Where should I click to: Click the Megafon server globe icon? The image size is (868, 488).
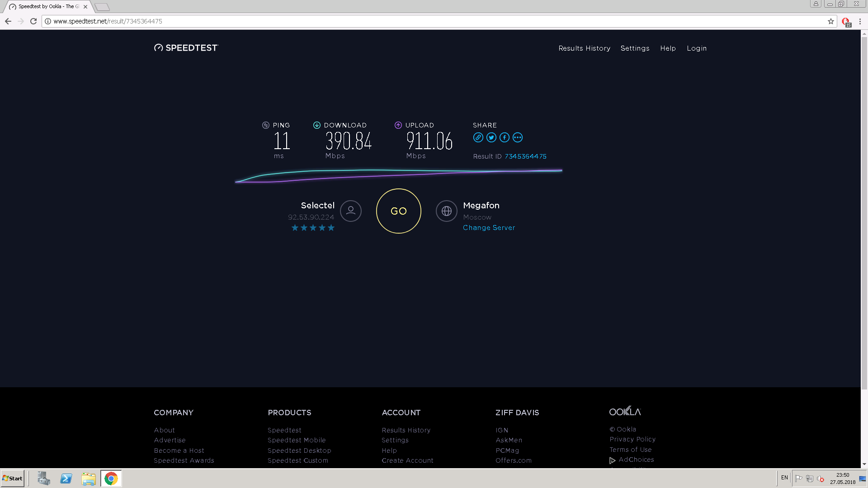coord(447,211)
